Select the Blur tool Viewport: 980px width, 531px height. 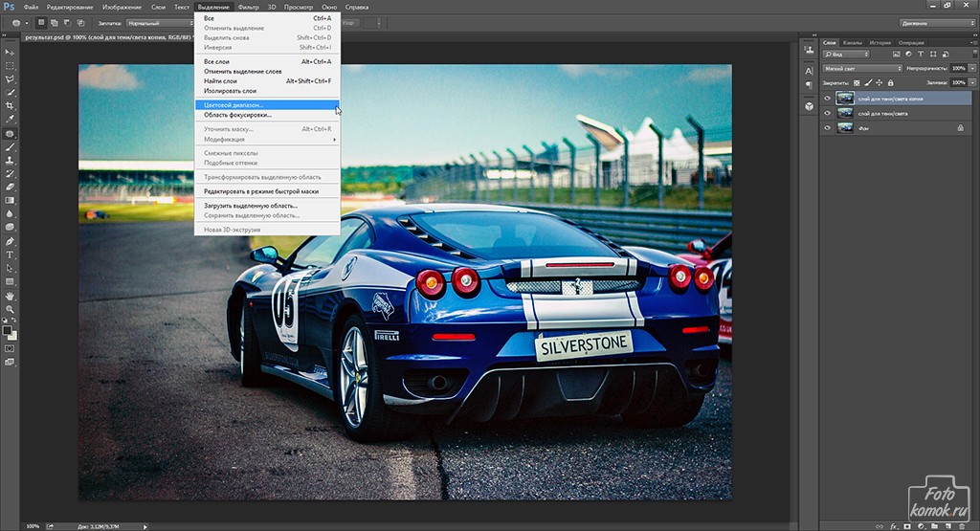coord(10,213)
